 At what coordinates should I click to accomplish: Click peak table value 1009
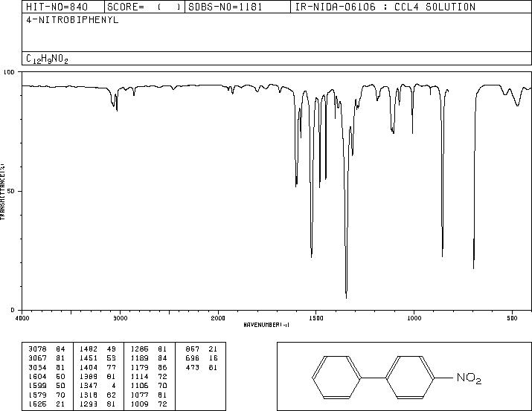[x=139, y=404]
